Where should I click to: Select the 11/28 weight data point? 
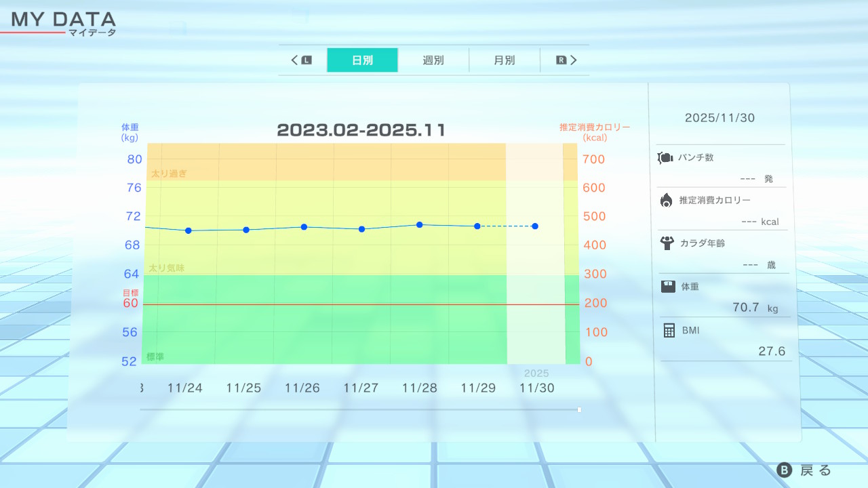pos(420,224)
